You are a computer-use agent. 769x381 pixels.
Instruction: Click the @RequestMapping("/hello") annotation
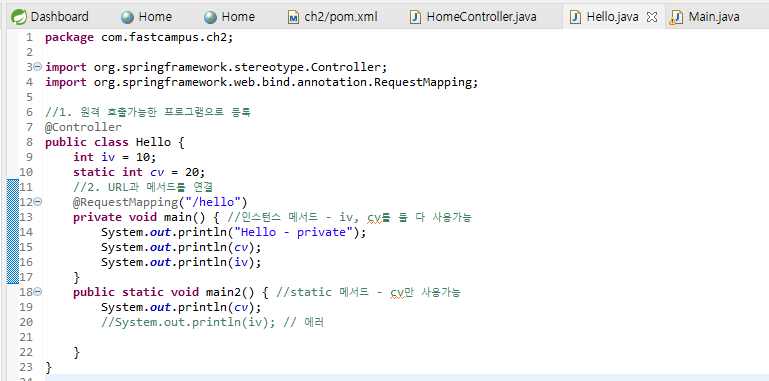coord(160,202)
